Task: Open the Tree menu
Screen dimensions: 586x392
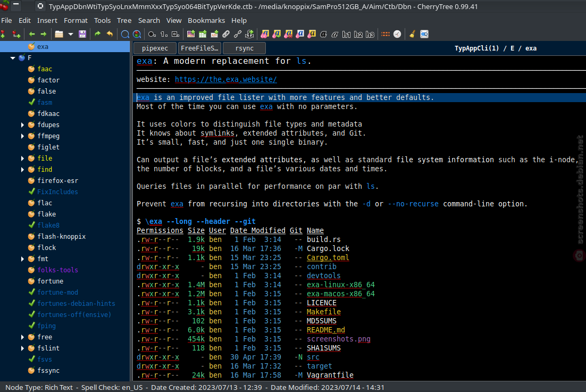Action: [124, 21]
